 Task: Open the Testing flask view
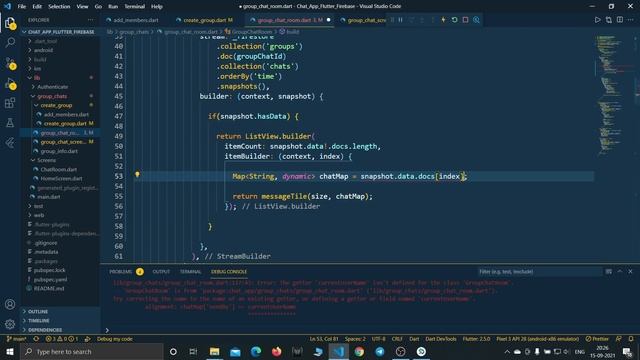click(x=10, y=122)
